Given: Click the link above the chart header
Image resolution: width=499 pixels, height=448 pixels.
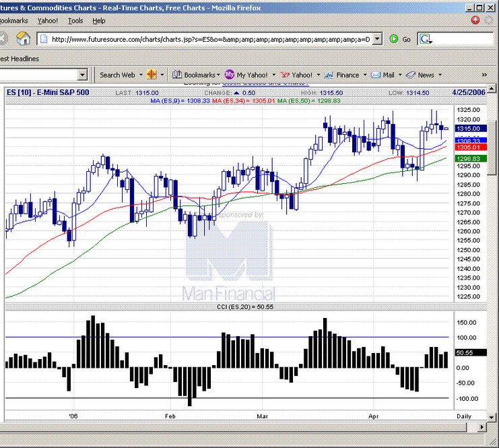Looking at the screenshot, I should point(265,84).
